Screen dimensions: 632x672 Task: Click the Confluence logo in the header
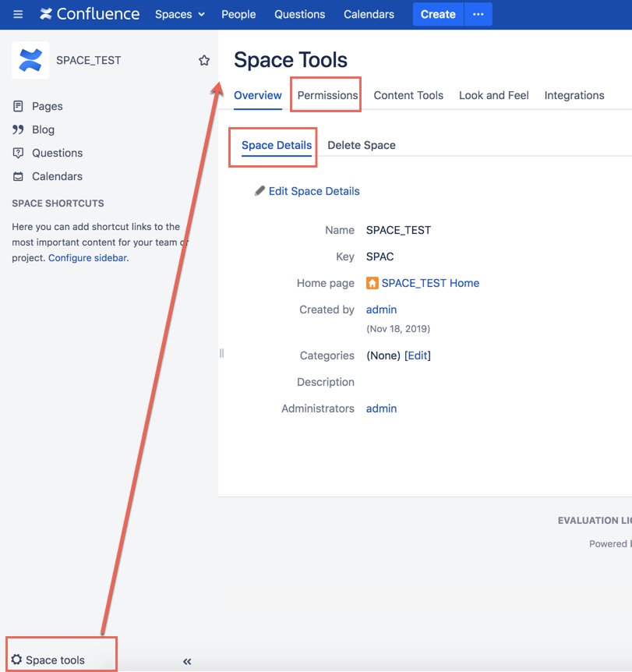[x=89, y=14]
